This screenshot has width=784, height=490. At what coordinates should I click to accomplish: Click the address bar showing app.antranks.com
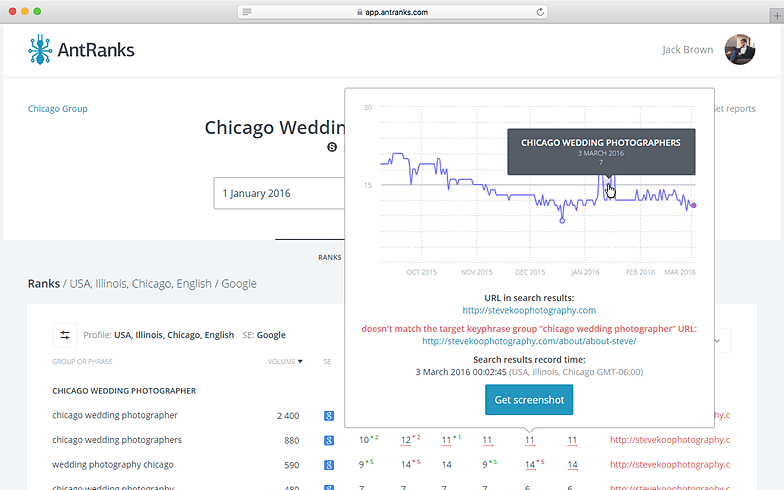392,12
